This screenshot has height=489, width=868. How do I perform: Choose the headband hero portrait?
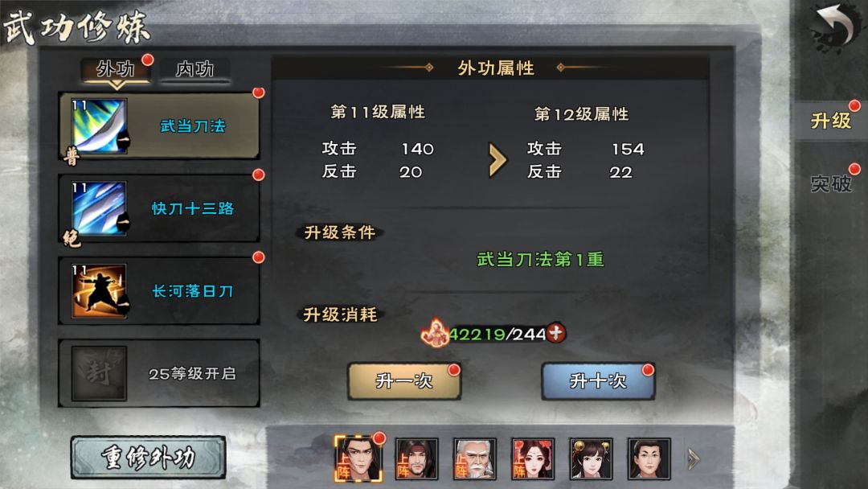[x=417, y=458]
